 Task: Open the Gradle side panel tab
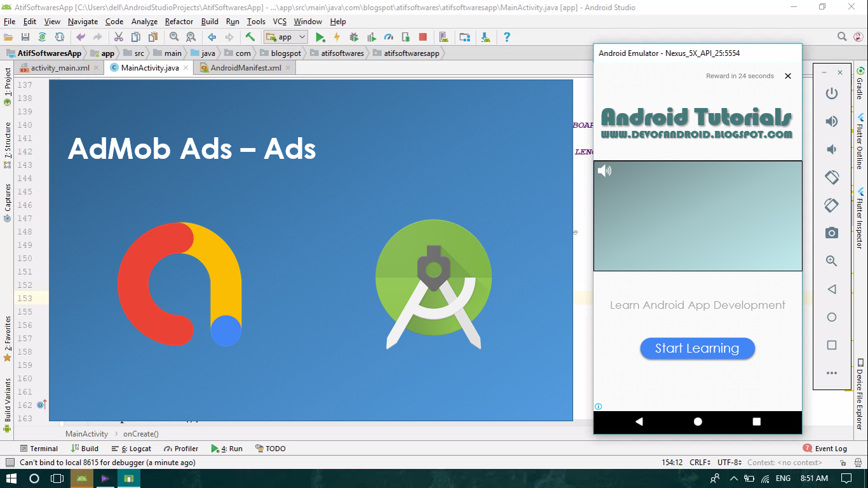pos(860,84)
